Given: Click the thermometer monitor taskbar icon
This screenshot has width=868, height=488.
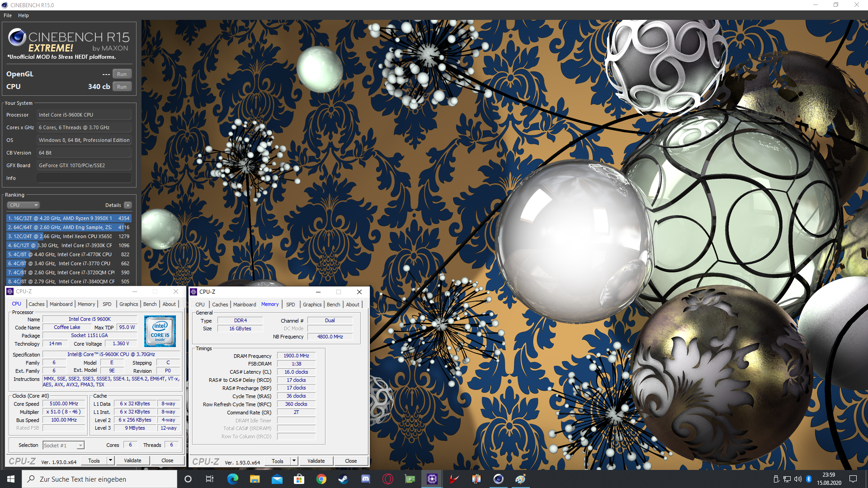Looking at the screenshot, I should point(476,479).
